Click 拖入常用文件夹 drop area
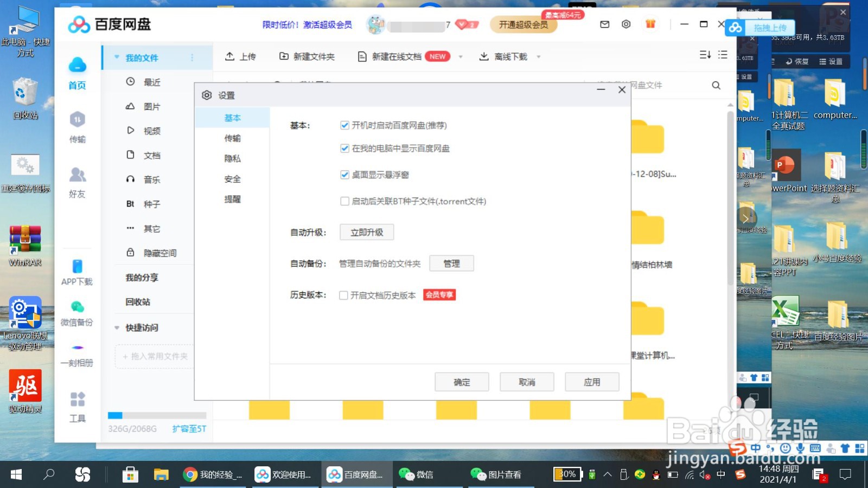 [155, 356]
